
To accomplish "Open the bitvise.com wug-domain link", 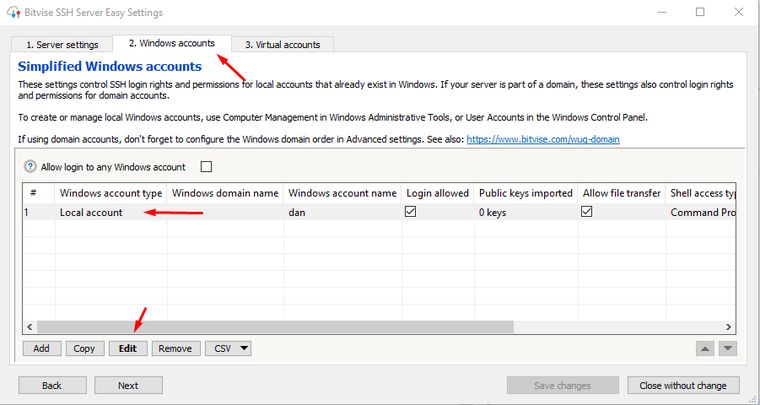I will coord(543,140).
